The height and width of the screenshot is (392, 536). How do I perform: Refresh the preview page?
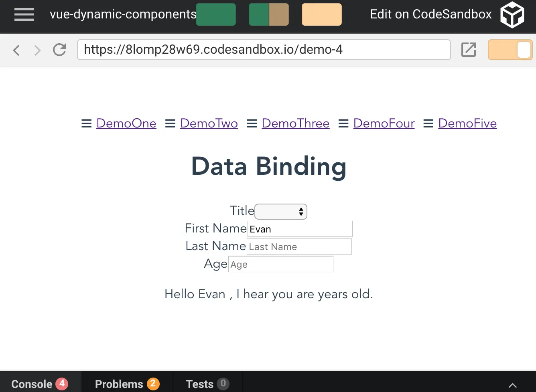pos(59,50)
